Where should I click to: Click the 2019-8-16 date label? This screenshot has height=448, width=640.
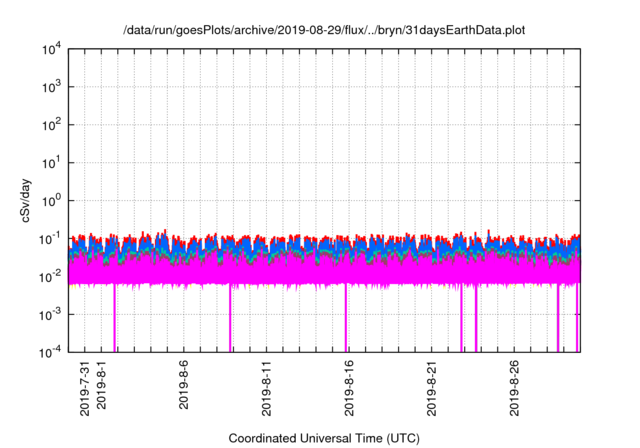(x=349, y=388)
